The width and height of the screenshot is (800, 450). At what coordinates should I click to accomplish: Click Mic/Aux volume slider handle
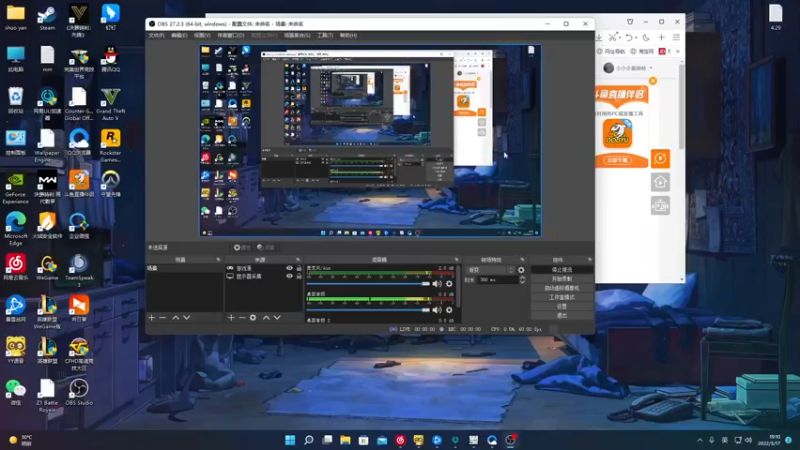pos(426,284)
